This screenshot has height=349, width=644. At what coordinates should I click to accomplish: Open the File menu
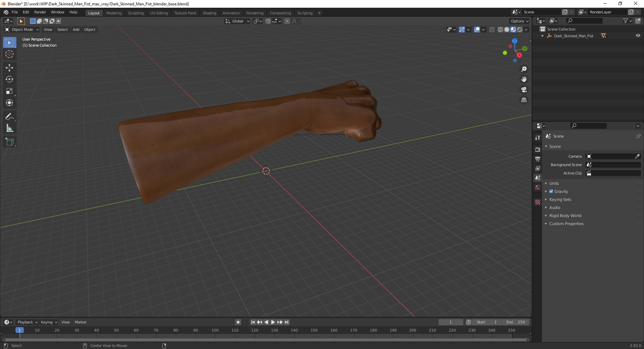(x=15, y=12)
